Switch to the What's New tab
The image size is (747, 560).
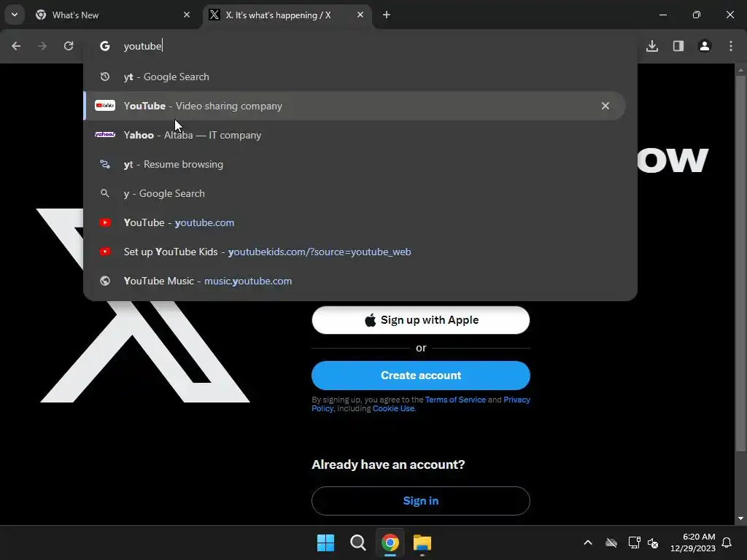(113, 15)
